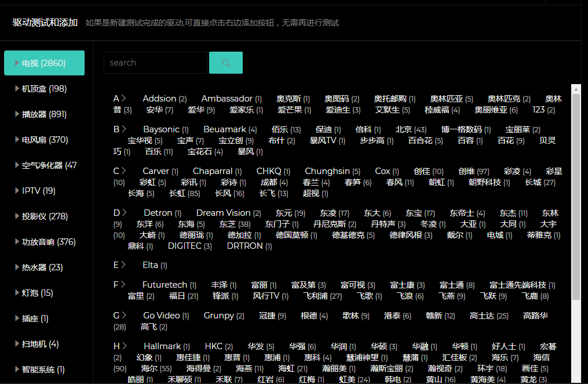Click the chevron beside letter C
The image size is (588, 384).
click(x=123, y=171)
